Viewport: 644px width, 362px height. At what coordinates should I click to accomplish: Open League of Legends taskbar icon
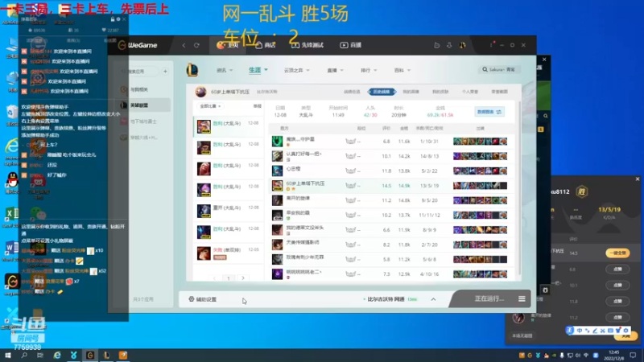tap(106, 356)
